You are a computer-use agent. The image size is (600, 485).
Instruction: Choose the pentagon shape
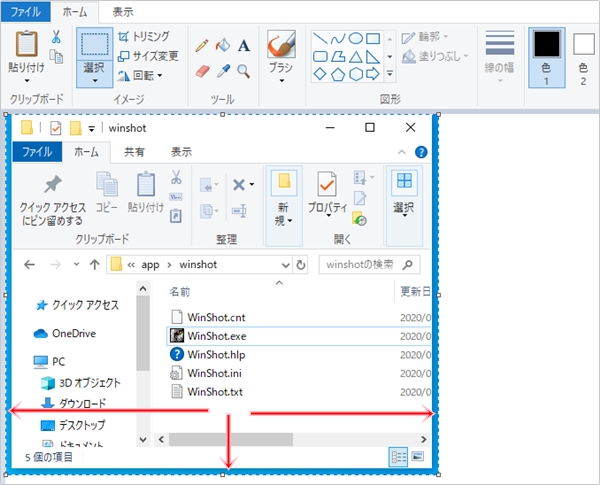(x=338, y=74)
